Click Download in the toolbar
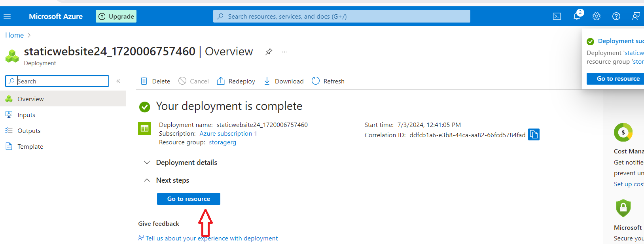This screenshot has width=644, height=244. (x=284, y=81)
